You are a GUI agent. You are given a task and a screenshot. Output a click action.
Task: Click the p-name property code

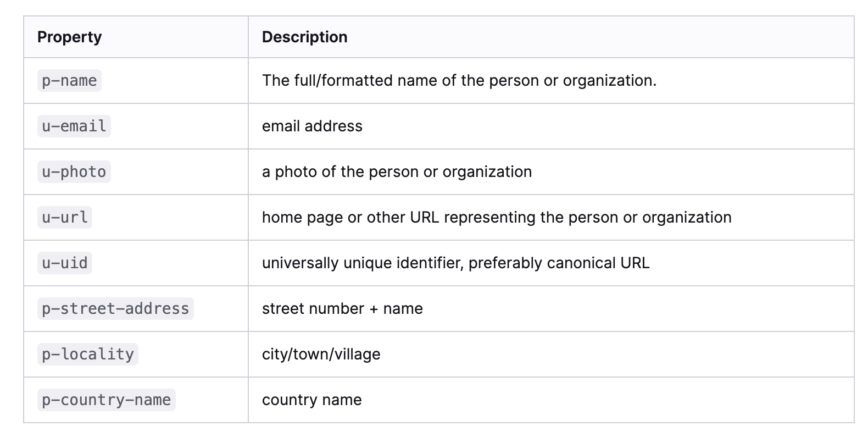69,80
